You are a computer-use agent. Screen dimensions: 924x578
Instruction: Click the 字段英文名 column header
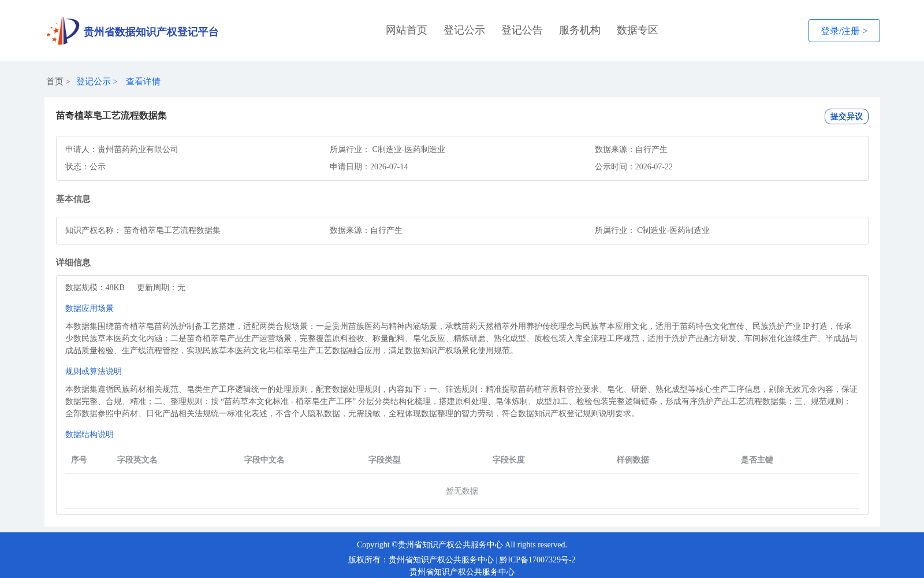(x=137, y=460)
